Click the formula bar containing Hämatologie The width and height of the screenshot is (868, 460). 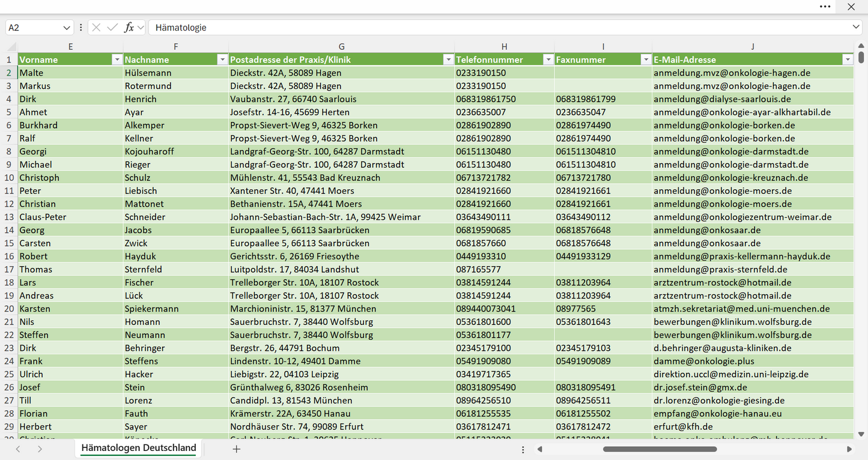500,28
